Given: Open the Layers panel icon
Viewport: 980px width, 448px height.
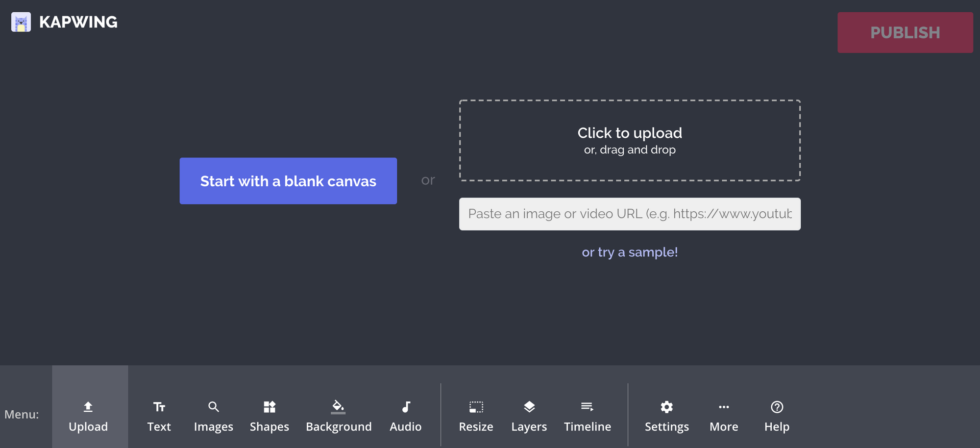Looking at the screenshot, I should pos(529,407).
